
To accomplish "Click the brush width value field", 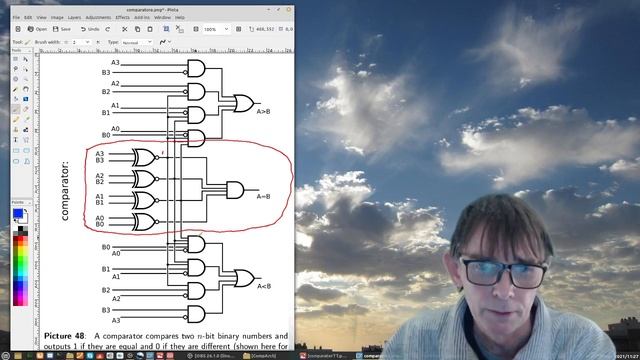I will (78, 42).
